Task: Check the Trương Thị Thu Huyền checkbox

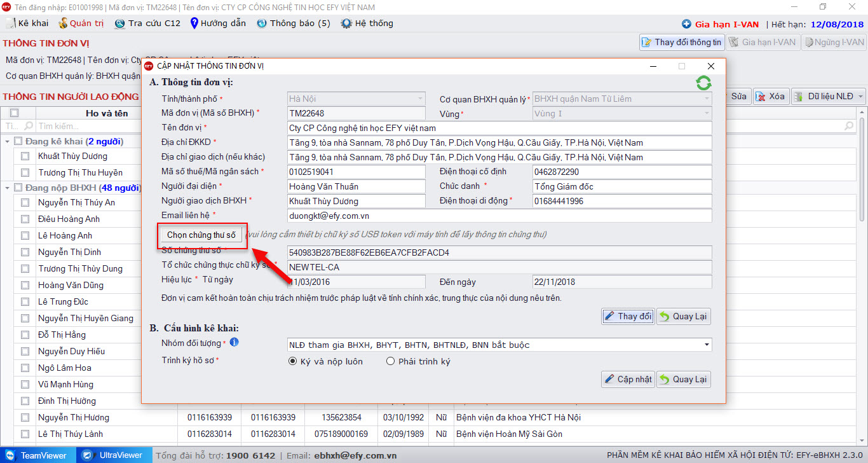Action: 25,172
